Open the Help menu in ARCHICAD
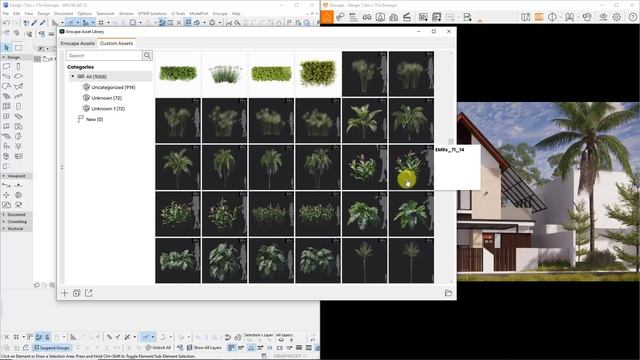The height and width of the screenshot is (360, 640). [236, 13]
